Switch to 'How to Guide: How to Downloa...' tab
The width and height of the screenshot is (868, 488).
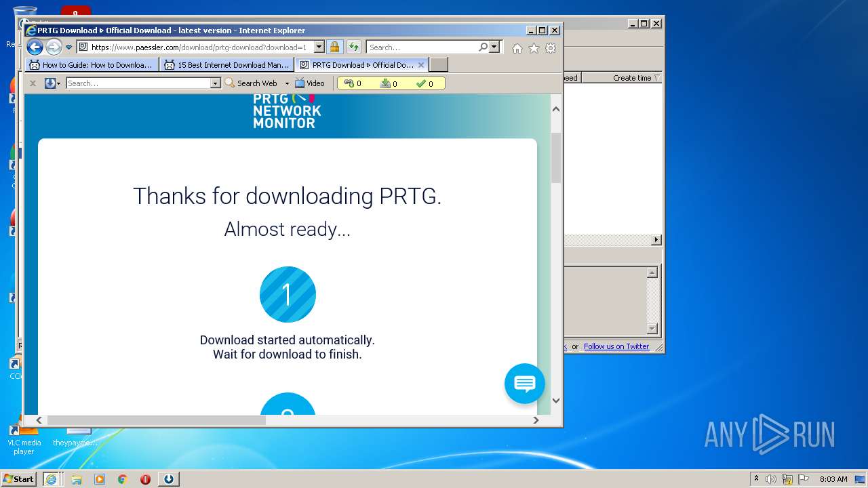point(92,65)
